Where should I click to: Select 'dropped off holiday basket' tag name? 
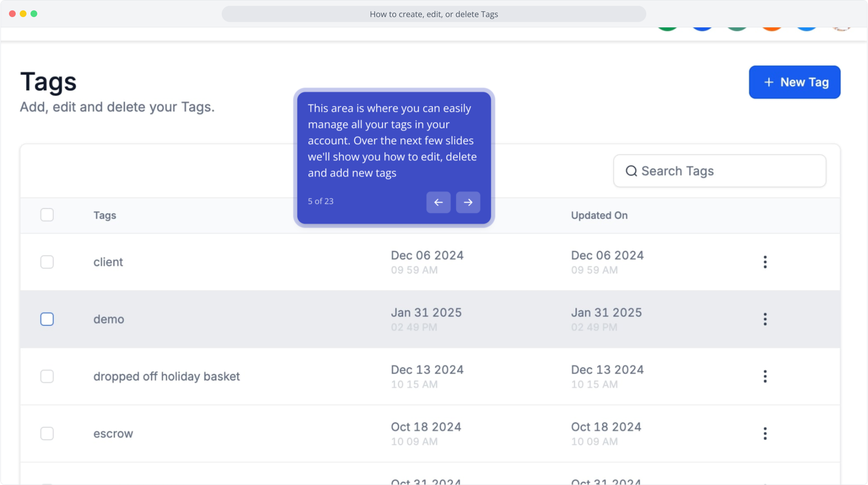[x=167, y=376]
